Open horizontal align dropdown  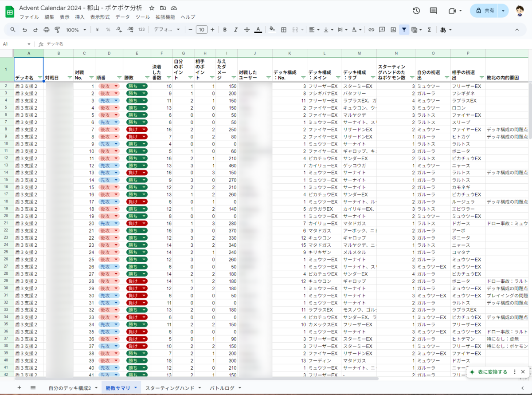click(314, 30)
